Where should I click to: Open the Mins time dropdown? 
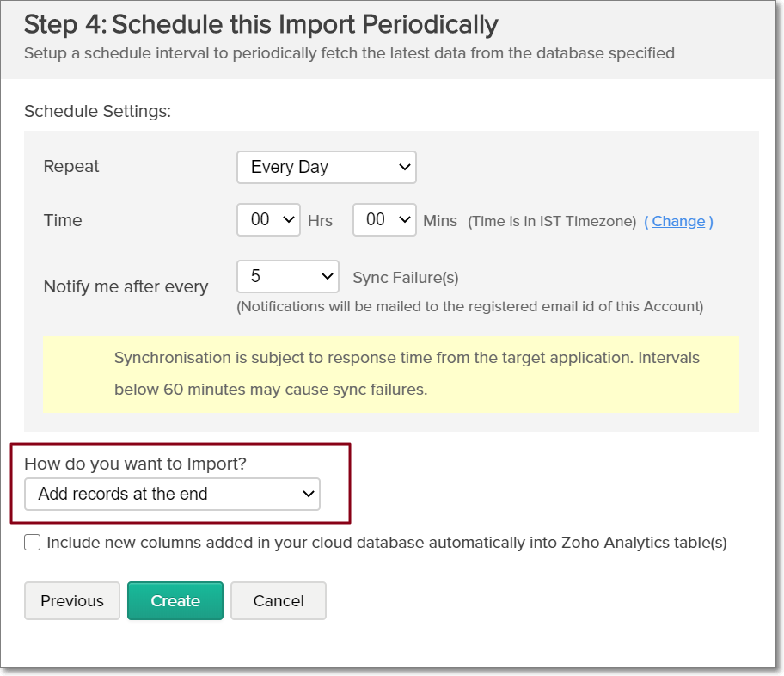[383, 220]
